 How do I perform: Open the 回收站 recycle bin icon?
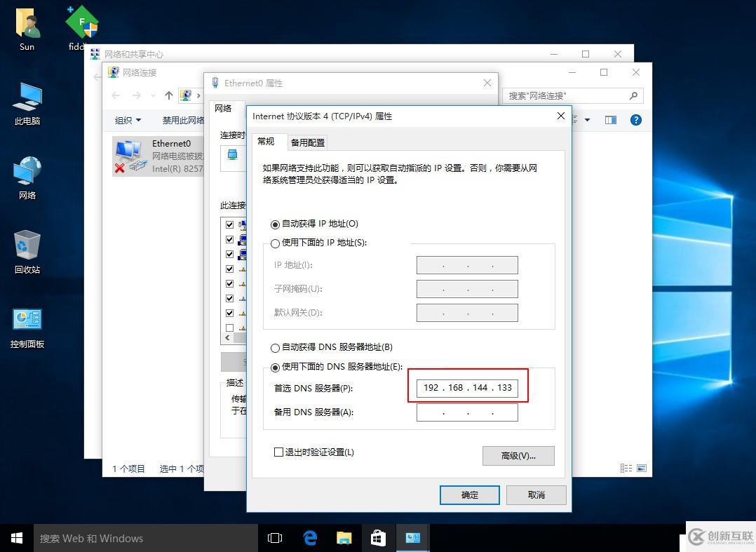(27, 252)
